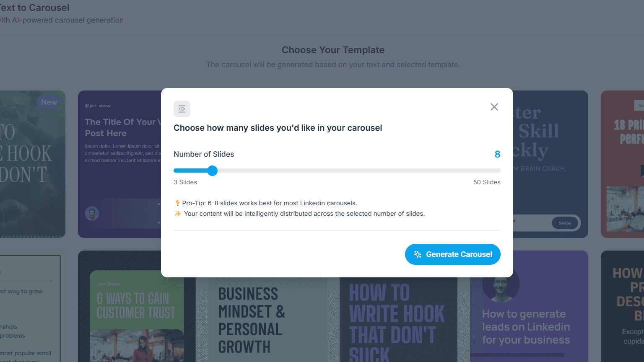
Task: Click the '3 Slides' minimum label
Action: click(x=185, y=182)
